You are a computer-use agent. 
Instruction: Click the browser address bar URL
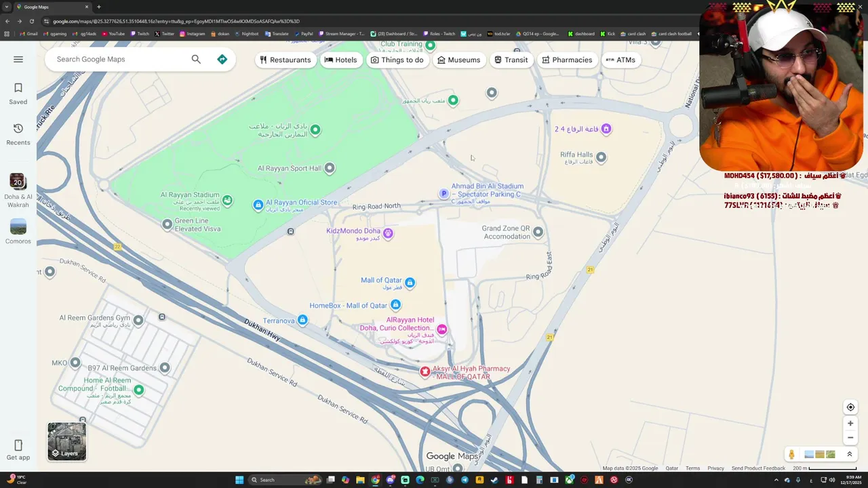click(176, 21)
